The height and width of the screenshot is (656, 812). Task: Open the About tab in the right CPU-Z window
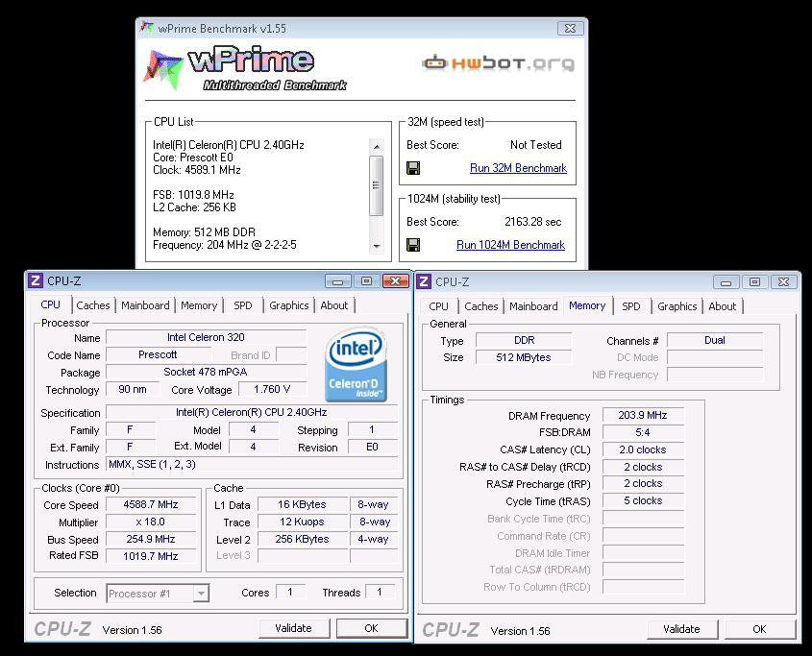point(723,306)
